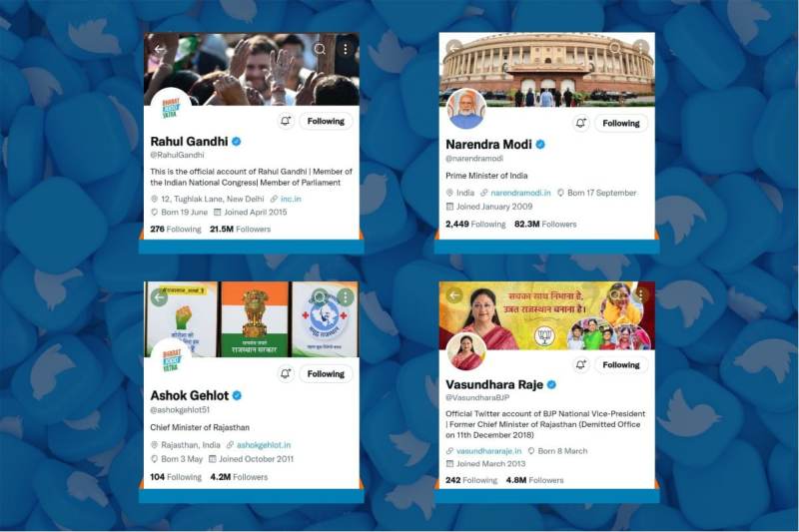This screenshot has width=799, height=532.
Task: Enable notification bell for Vasundhara Raje
Action: [581, 364]
